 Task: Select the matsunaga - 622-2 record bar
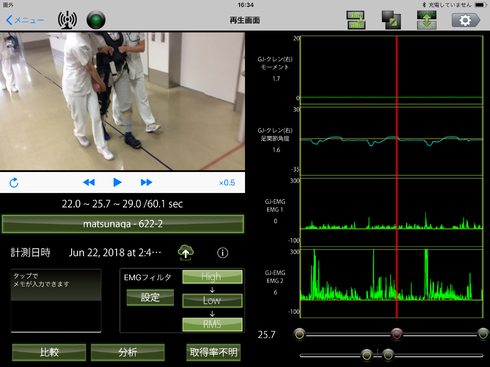coord(123,224)
